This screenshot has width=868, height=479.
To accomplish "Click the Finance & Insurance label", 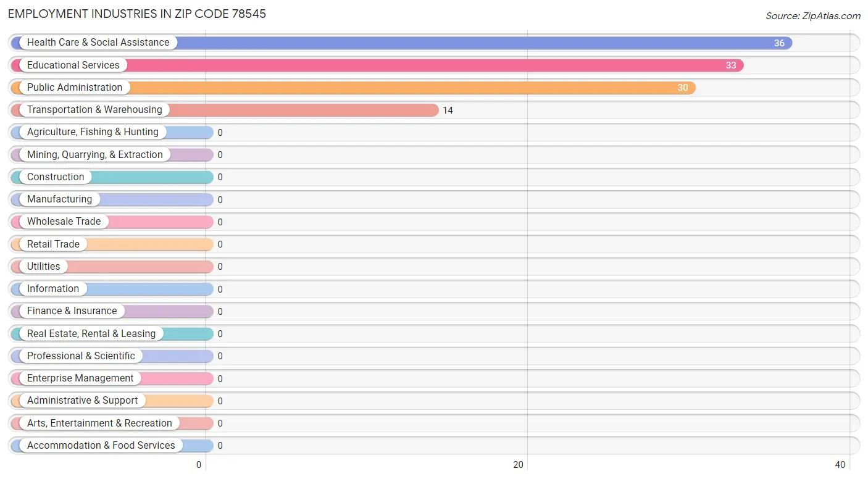I will pyautogui.click(x=72, y=311).
